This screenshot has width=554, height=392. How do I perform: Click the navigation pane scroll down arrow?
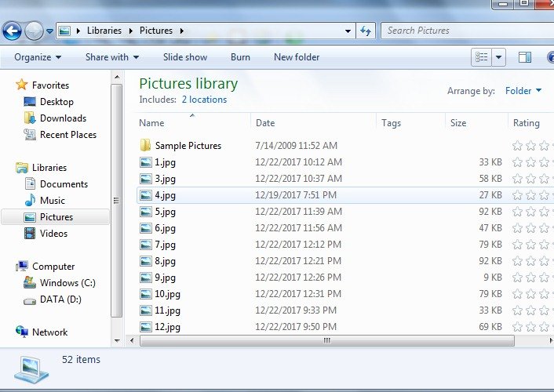(117, 341)
